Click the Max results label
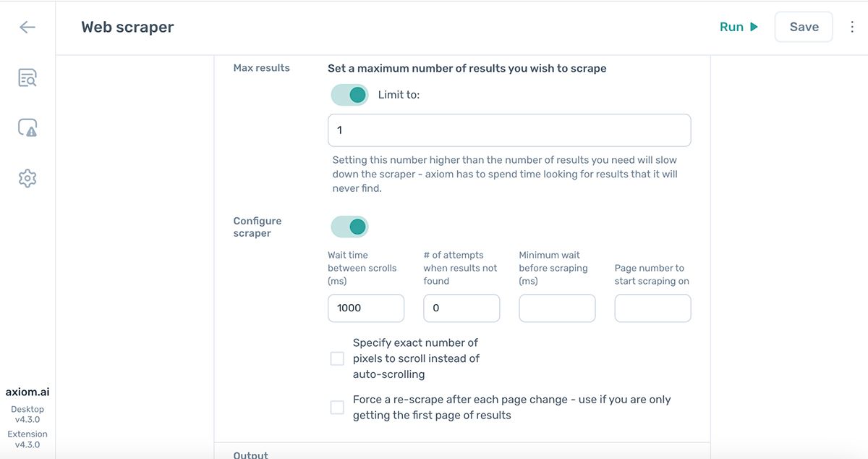The height and width of the screenshot is (459, 868). (x=261, y=68)
